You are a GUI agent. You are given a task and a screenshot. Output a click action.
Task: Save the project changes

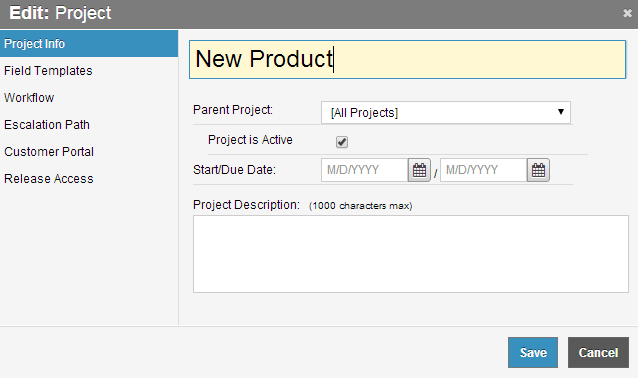(x=533, y=352)
